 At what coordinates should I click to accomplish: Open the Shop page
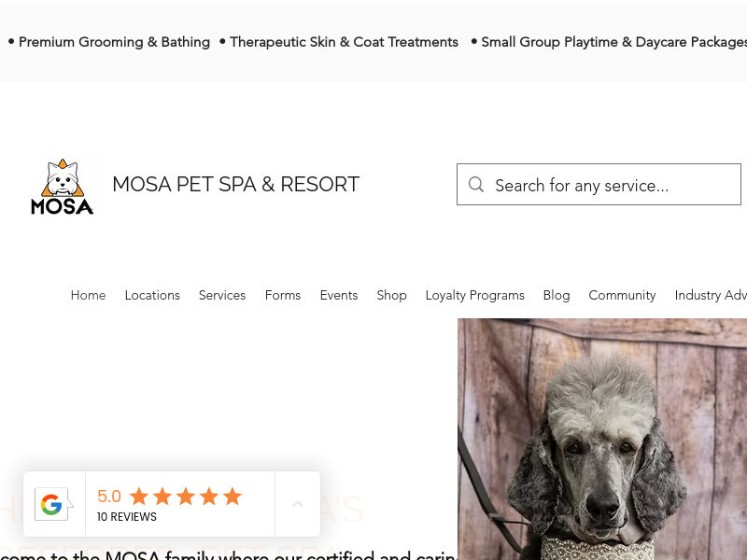pyautogui.click(x=391, y=295)
